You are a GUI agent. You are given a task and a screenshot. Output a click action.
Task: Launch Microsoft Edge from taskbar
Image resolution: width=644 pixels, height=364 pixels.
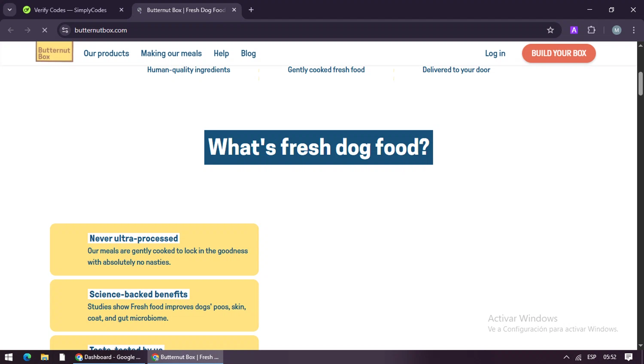coord(27,357)
